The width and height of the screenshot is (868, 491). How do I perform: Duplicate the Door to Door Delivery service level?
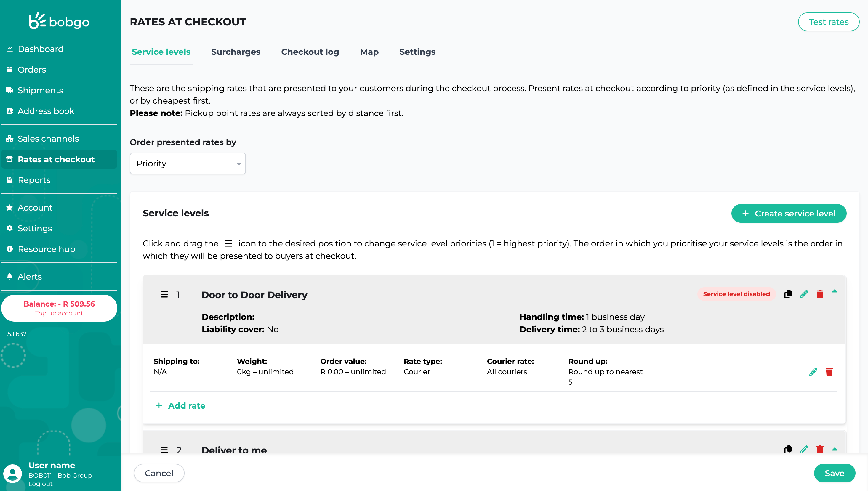point(788,294)
